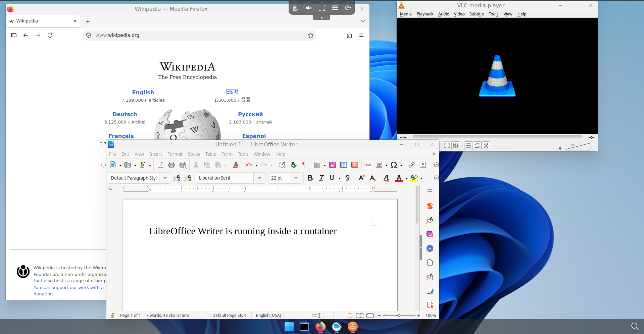Open Format menu in Writer
The width and height of the screenshot is (644, 334).
coord(175,154)
